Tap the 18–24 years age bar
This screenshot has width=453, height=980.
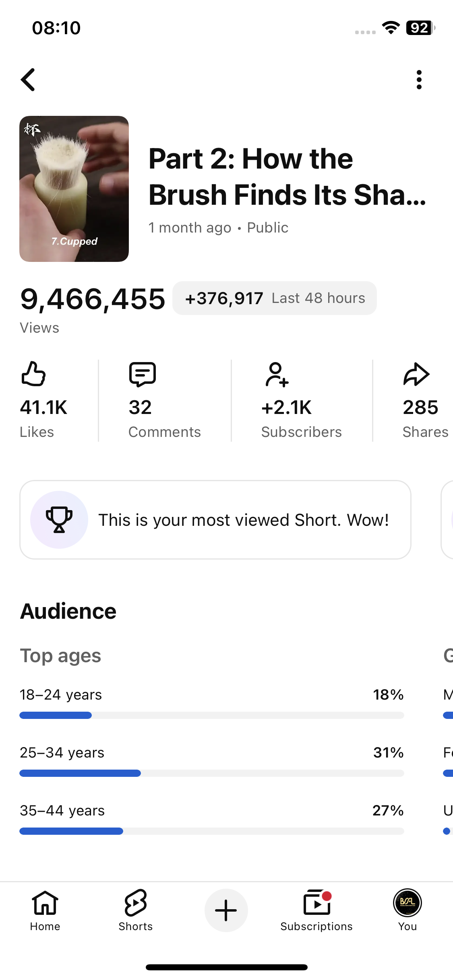point(211,715)
